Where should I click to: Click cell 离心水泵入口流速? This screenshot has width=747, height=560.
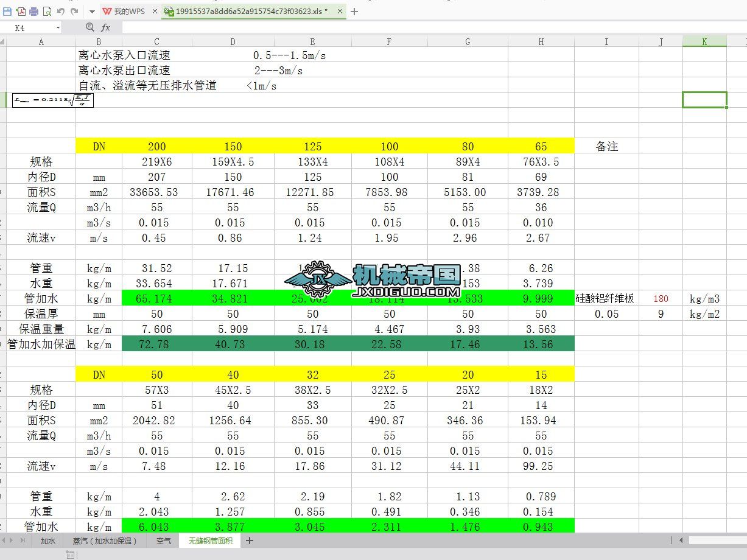click(124, 55)
